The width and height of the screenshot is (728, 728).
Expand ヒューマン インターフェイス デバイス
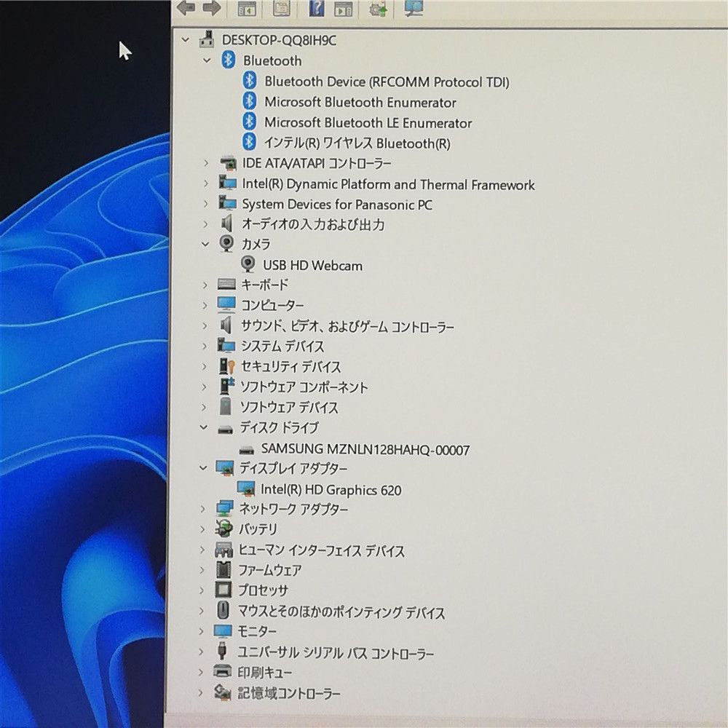[x=202, y=550]
